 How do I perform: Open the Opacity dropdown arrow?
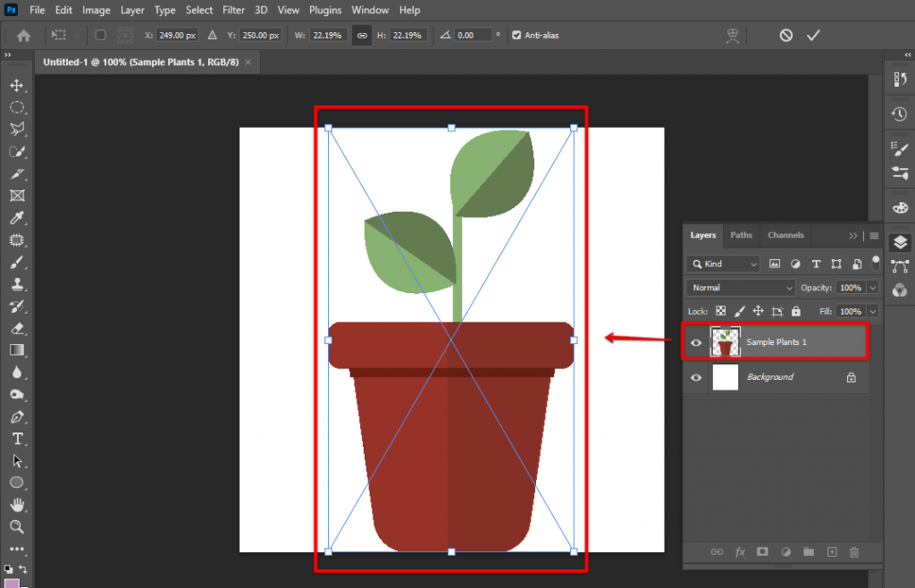tap(872, 287)
